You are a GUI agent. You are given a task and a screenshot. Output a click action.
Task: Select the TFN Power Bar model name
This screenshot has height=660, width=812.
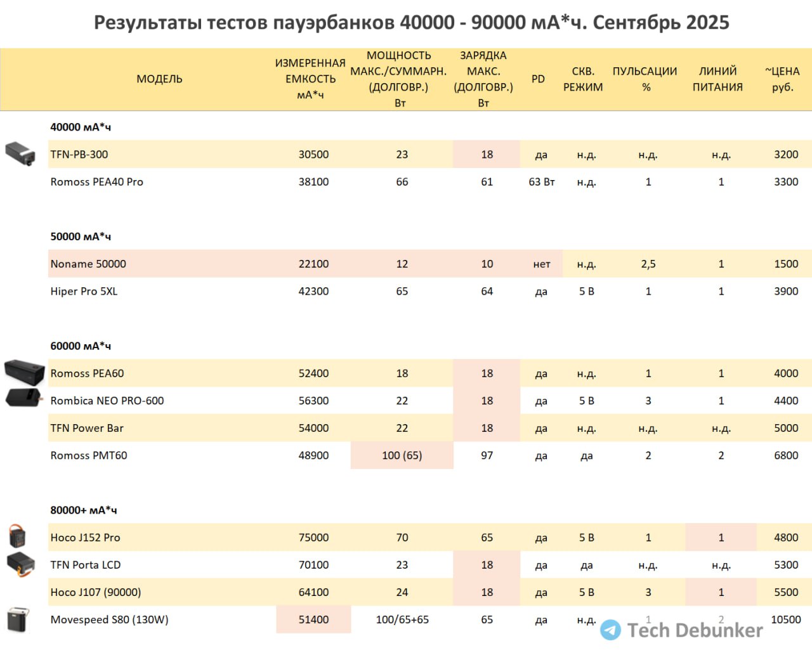click(x=87, y=428)
